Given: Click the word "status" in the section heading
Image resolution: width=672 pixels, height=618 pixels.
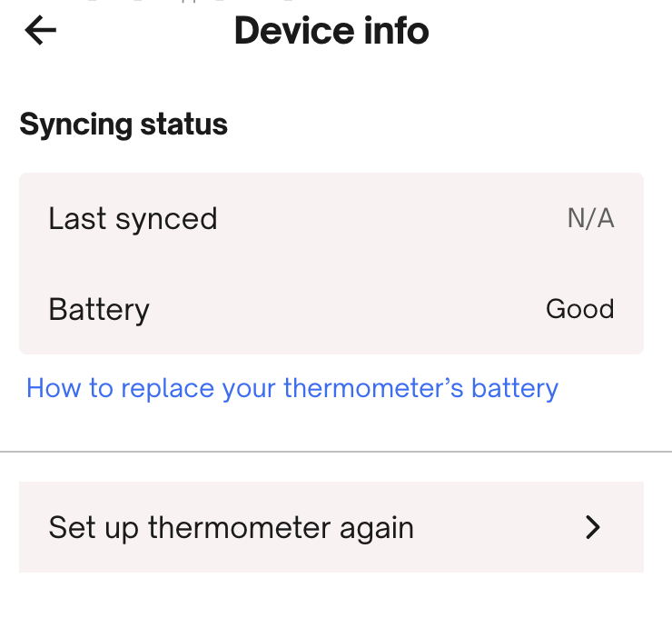Looking at the screenshot, I should tap(189, 124).
